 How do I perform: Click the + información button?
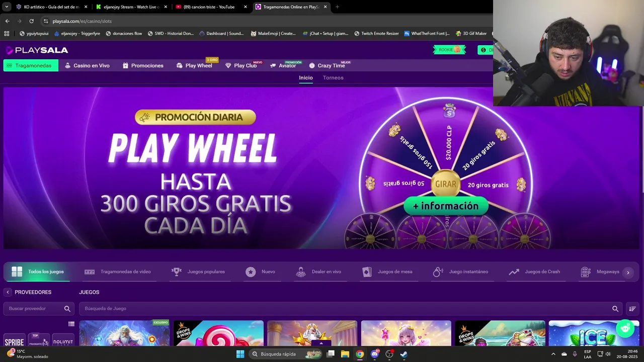click(x=446, y=206)
